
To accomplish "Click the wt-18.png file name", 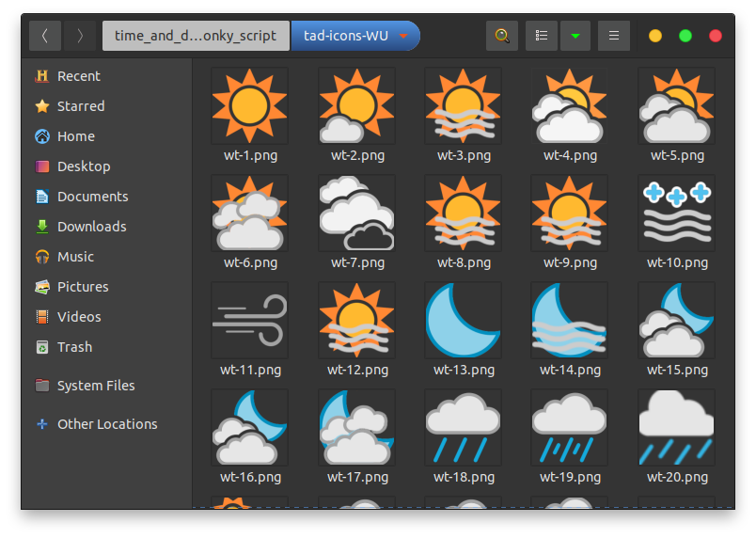I will point(464,477).
